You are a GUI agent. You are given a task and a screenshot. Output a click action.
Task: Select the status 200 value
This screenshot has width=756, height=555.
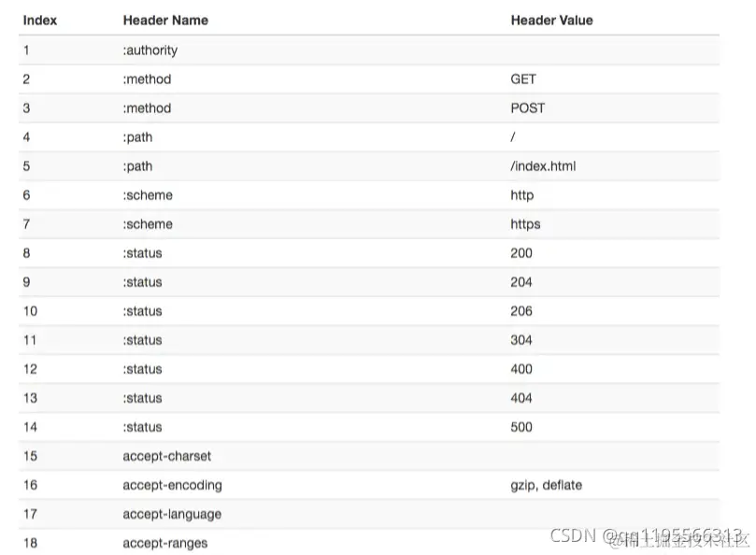click(521, 253)
